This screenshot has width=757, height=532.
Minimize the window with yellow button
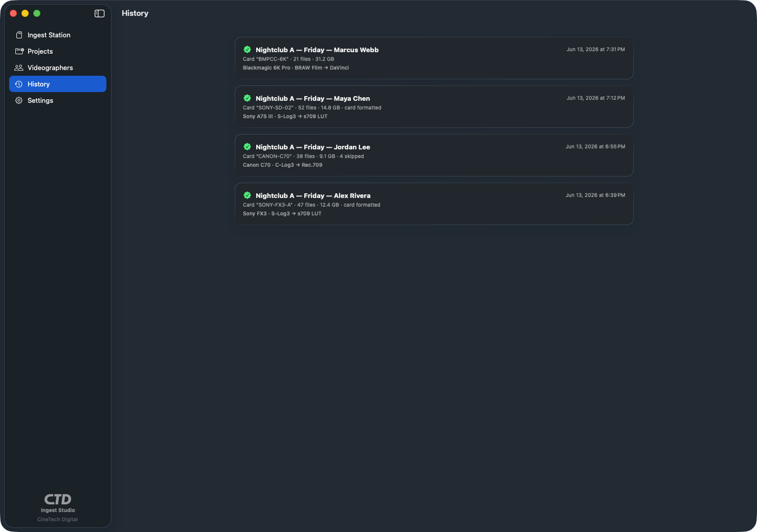[x=25, y=13]
